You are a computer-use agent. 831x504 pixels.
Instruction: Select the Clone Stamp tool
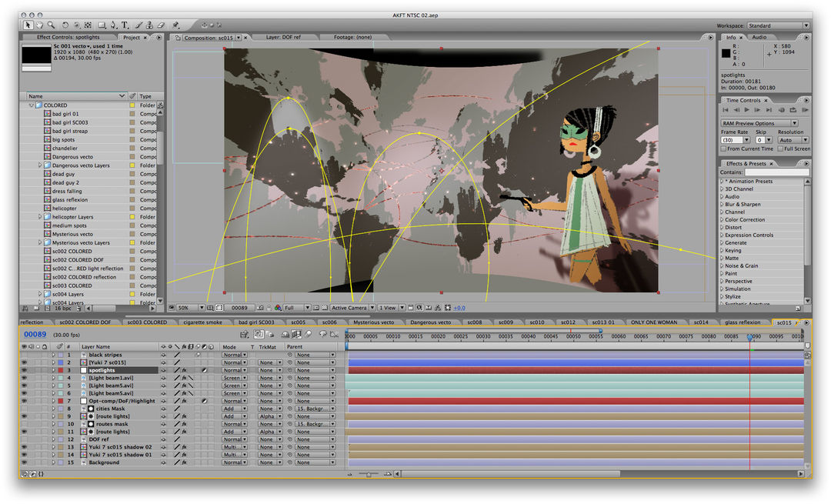pos(150,25)
